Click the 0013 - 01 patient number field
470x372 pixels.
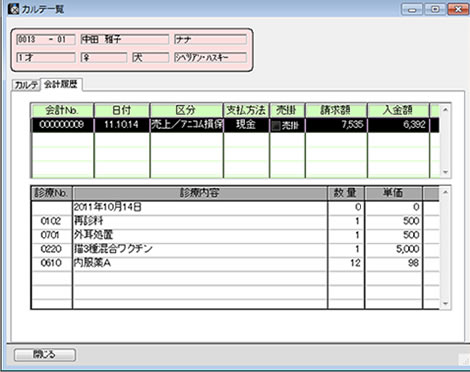click(46, 40)
